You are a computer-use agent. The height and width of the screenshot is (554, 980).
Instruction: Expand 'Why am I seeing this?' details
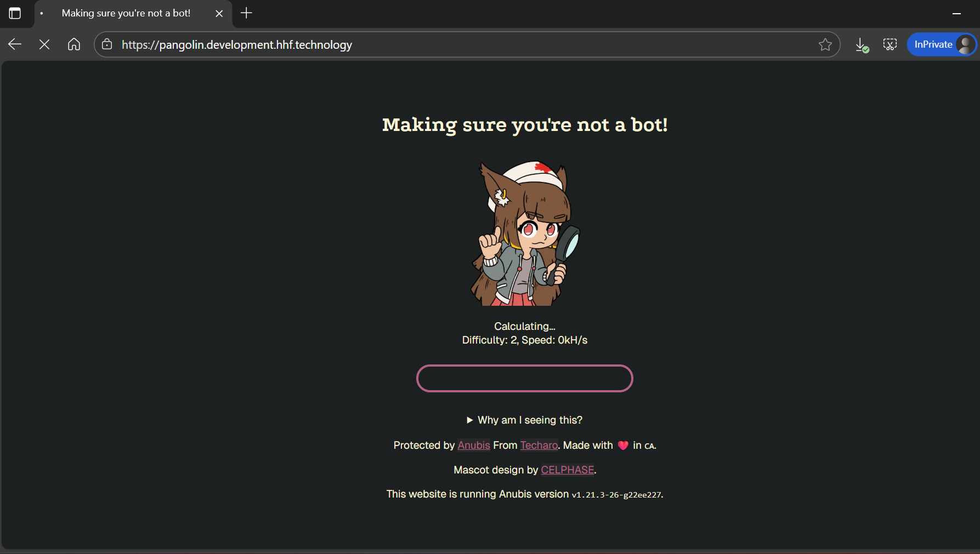tap(524, 420)
